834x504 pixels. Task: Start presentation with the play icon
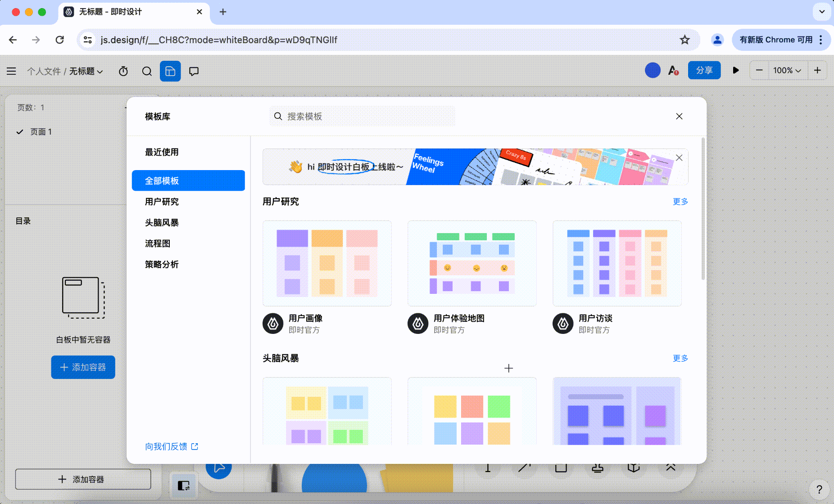(x=736, y=70)
